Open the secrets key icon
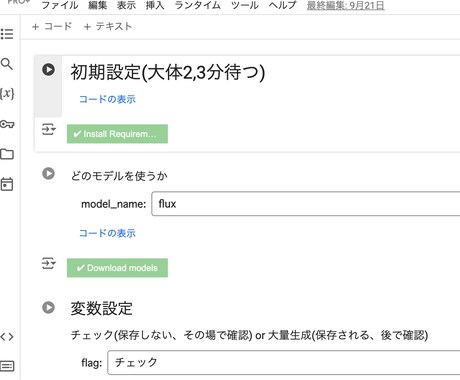 click(7, 124)
